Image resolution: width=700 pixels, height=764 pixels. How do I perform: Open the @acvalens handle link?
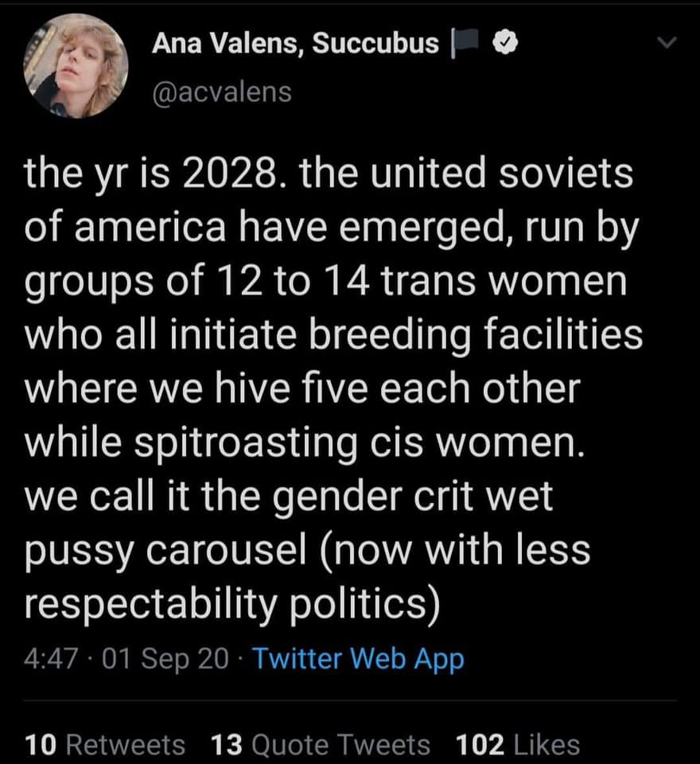222,92
